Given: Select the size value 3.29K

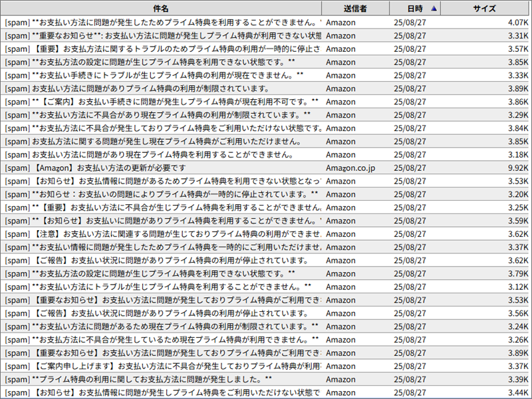Looking at the screenshot, I should (x=518, y=115).
